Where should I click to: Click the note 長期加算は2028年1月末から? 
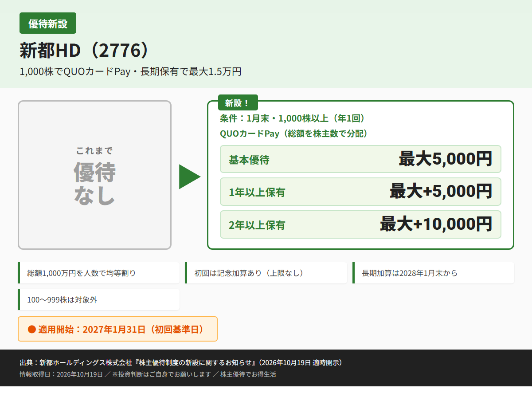point(433,273)
